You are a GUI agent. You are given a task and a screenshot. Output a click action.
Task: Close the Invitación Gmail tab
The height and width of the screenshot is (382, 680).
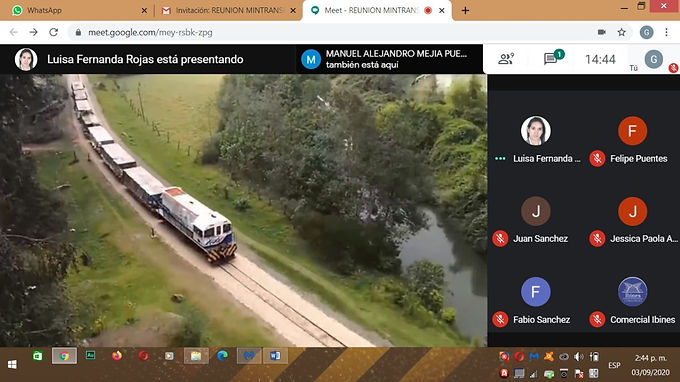[293, 10]
